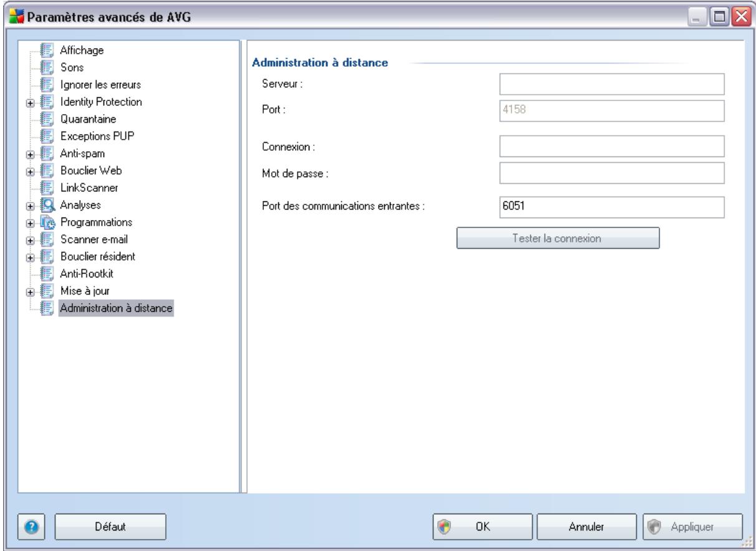
Task: Click incoming communications port field 6051
Action: point(611,208)
